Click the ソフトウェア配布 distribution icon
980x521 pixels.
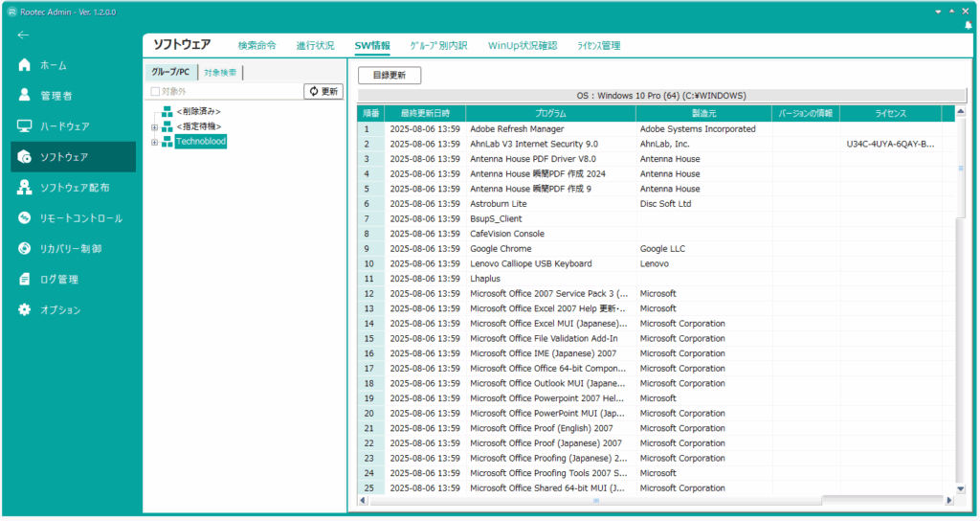point(25,188)
